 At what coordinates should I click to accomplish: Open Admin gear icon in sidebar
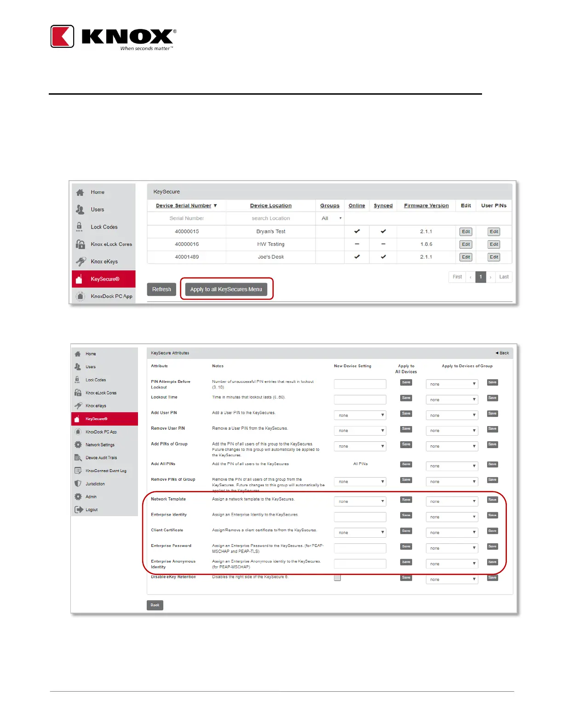(x=78, y=497)
